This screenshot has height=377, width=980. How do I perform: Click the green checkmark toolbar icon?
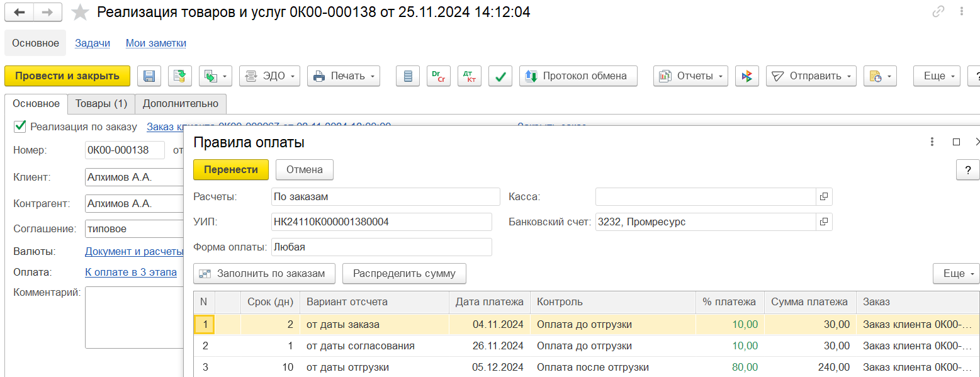coord(500,76)
